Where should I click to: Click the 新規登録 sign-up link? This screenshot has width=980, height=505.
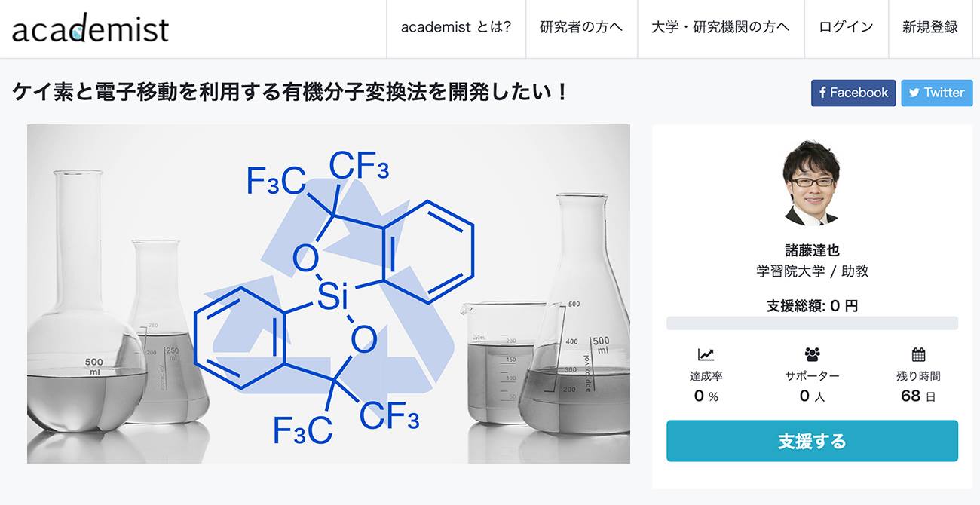tap(930, 28)
